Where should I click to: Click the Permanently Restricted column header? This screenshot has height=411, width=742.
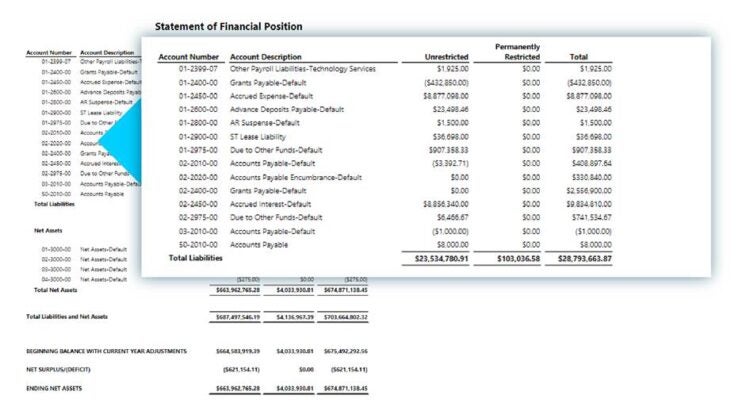point(517,52)
